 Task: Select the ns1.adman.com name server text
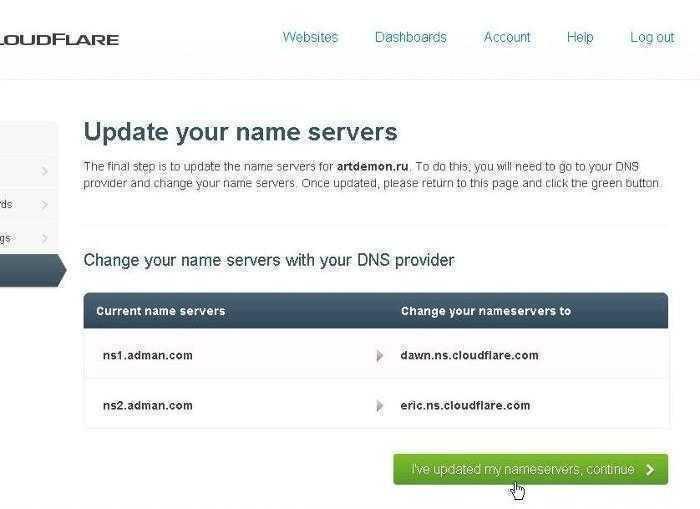[x=148, y=355]
